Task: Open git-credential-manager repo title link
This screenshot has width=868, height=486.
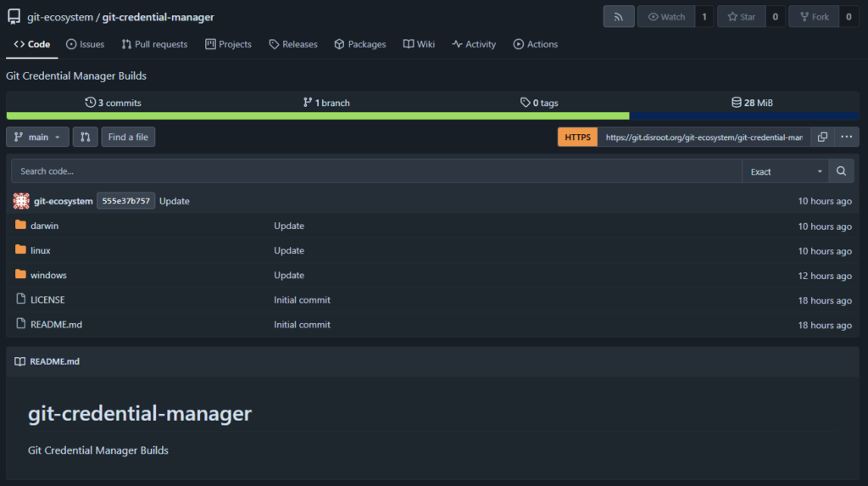Action: pos(158,17)
